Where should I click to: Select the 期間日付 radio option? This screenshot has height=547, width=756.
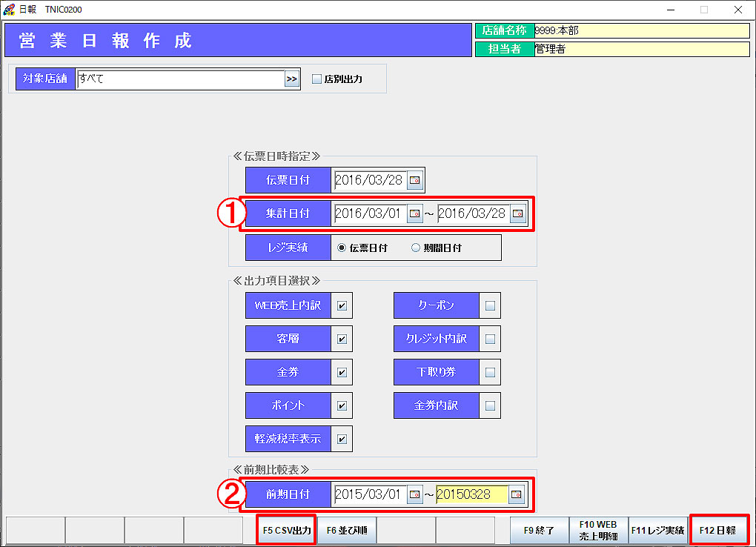click(x=416, y=248)
